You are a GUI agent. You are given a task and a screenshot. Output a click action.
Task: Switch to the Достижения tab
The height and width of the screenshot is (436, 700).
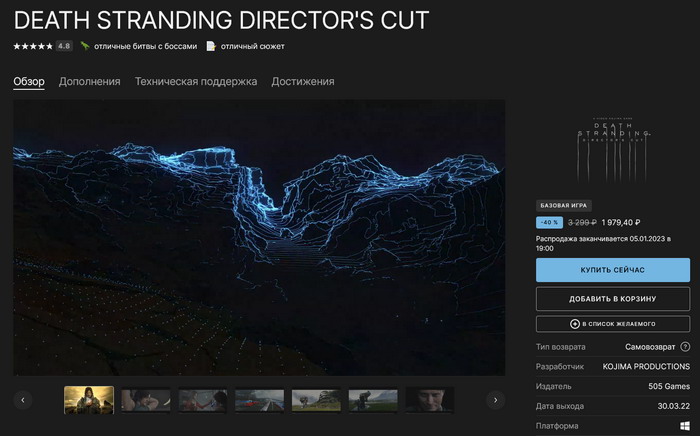pos(303,82)
